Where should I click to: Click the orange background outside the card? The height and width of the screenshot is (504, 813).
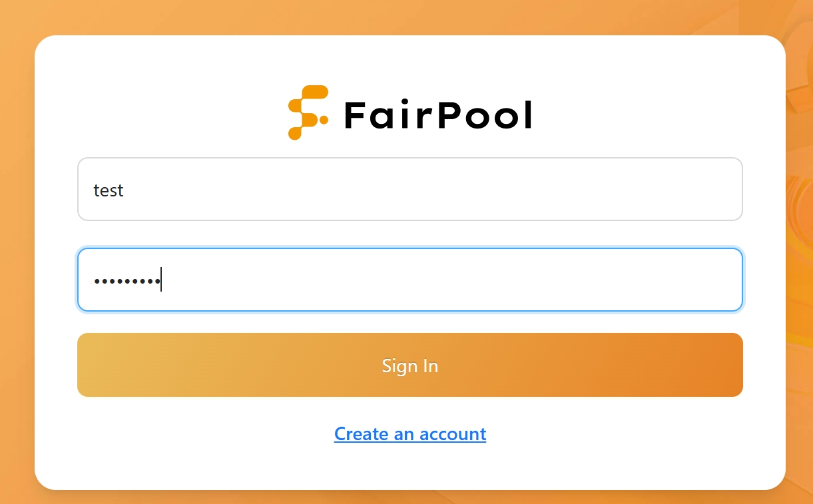[17, 266]
